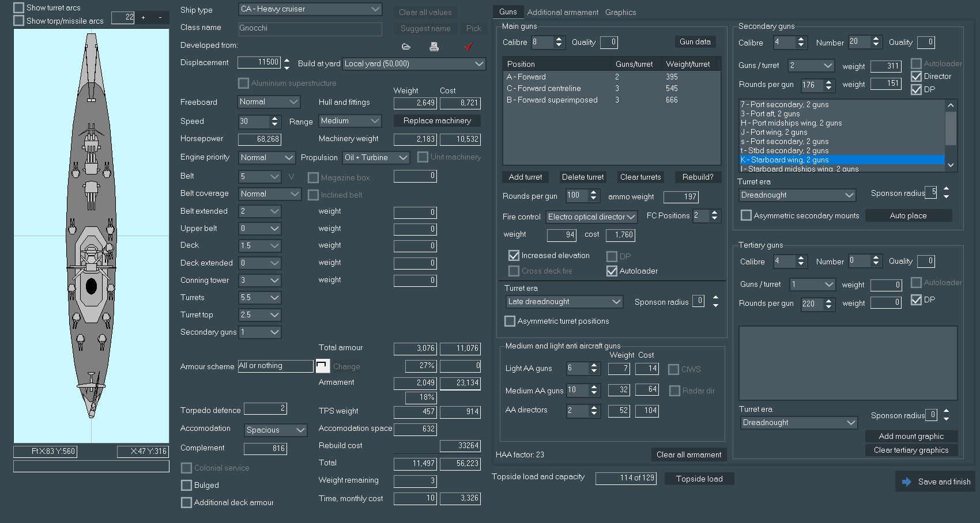Screen dimensions: 980x523
Task: Untick Increased elevation checkbox
Action: click(514, 255)
